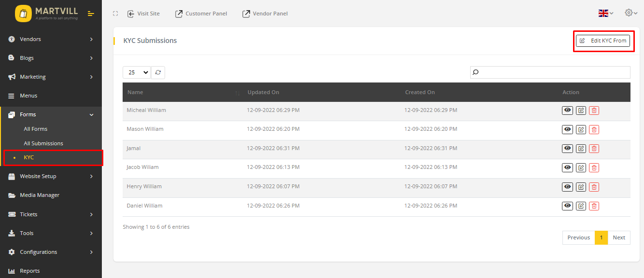Open the language flag dropdown
Image resolution: width=644 pixels, height=278 pixels.
pyautogui.click(x=605, y=14)
